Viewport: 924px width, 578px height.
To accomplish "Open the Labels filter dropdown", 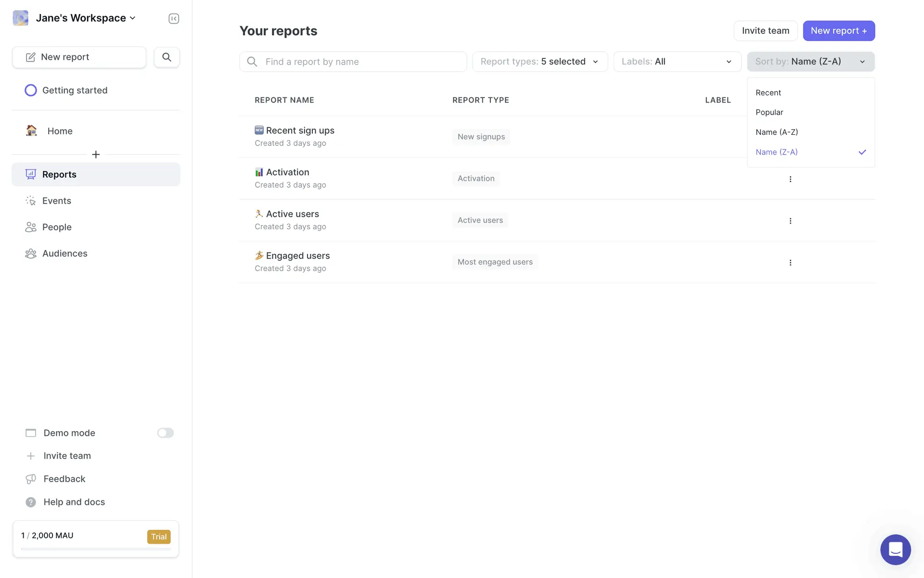I will tap(677, 62).
